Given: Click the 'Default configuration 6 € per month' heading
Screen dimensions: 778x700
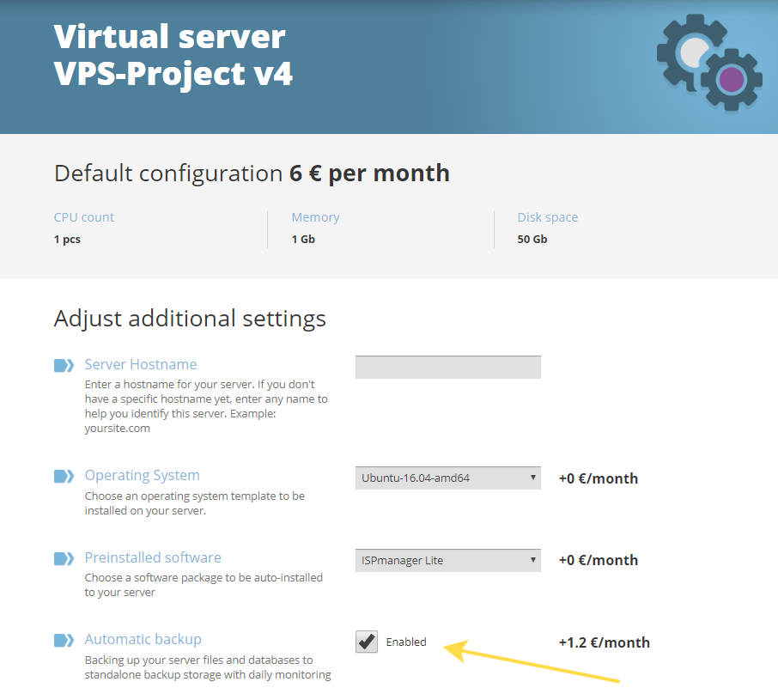Looking at the screenshot, I should 252,173.
